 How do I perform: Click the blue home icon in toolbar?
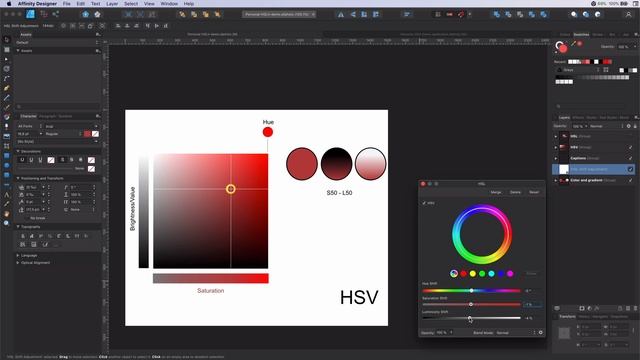85,14
